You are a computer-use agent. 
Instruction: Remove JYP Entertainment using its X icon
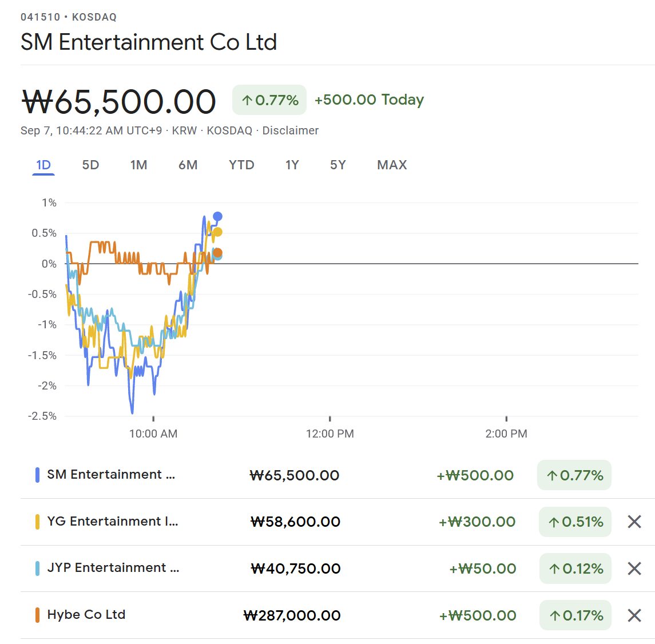coord(634,569)
